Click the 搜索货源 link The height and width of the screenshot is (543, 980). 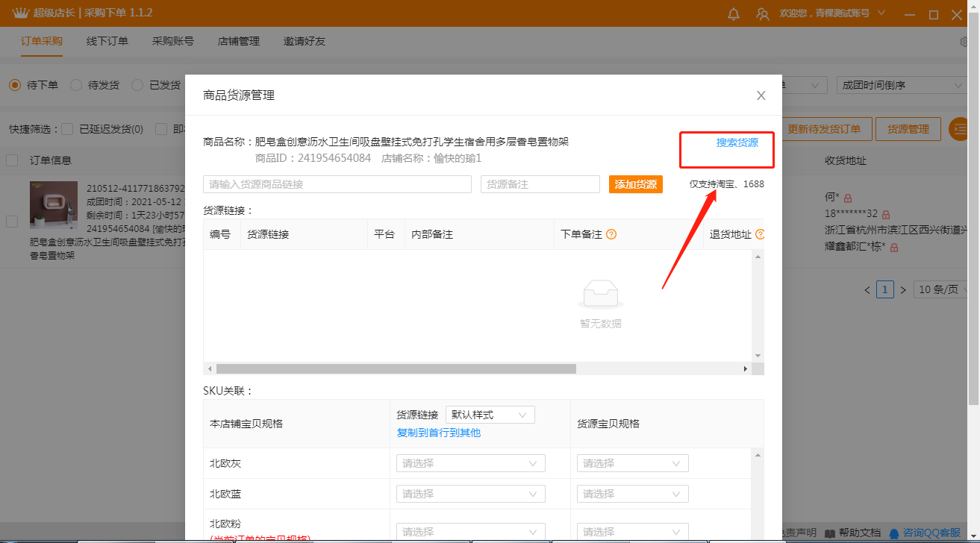tap(737, 142)
